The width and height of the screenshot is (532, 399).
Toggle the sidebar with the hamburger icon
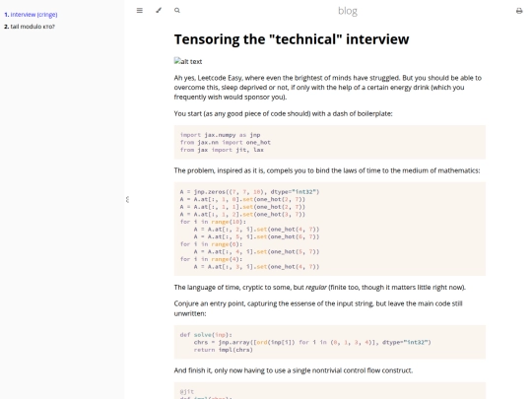pos(140,11)
